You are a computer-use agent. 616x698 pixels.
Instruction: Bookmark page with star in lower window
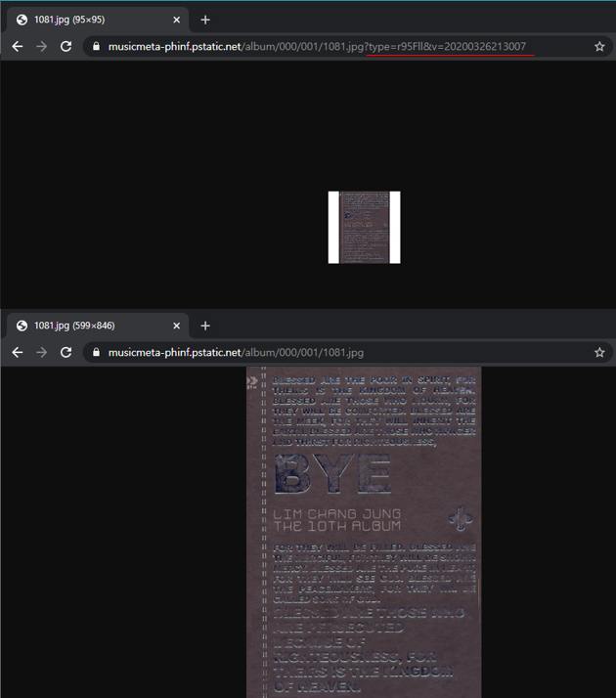[x=599, y=353]
